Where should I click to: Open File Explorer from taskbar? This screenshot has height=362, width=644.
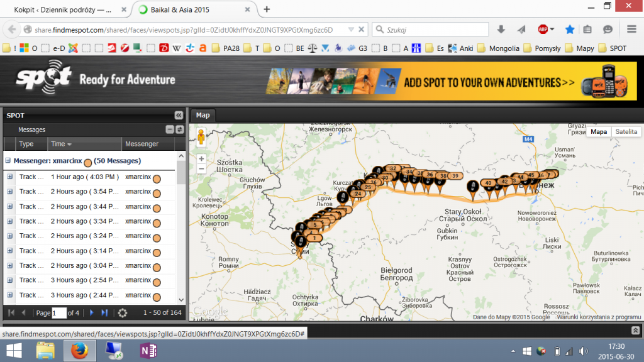point(45,351)
